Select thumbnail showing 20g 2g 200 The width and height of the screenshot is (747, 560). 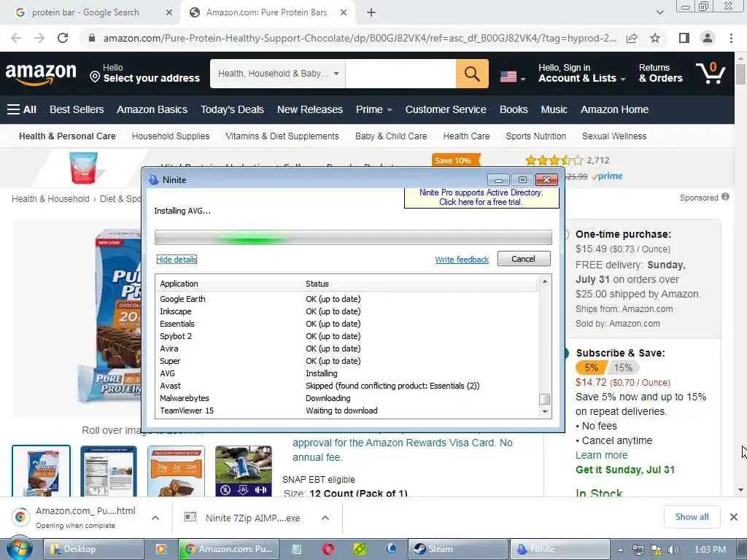pos(177,472)
